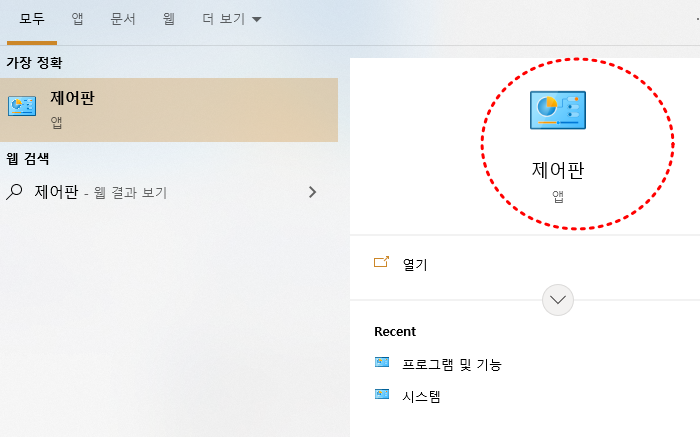Open the 문서 tab

click(x=123, y=19)
